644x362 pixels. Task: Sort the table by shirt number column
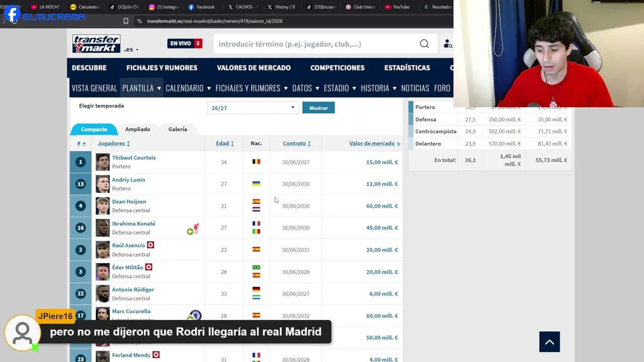click(x=81, y=143)
